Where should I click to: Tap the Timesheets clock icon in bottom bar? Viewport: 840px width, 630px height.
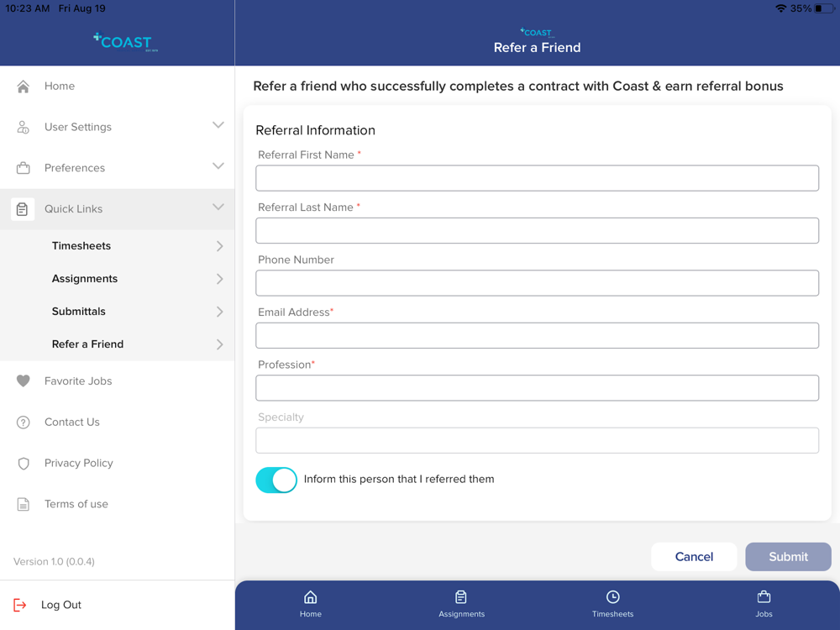click(x=613, y=596)
